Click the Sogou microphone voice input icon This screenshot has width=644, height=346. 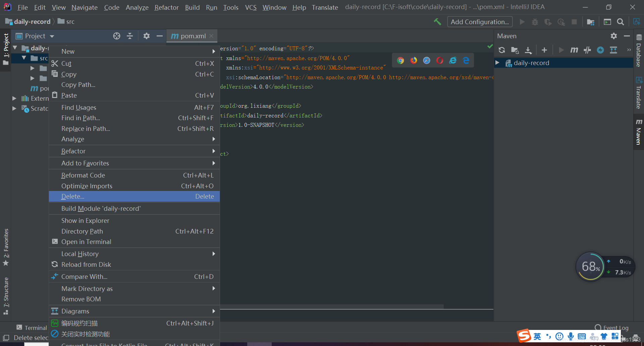(571, 336)
